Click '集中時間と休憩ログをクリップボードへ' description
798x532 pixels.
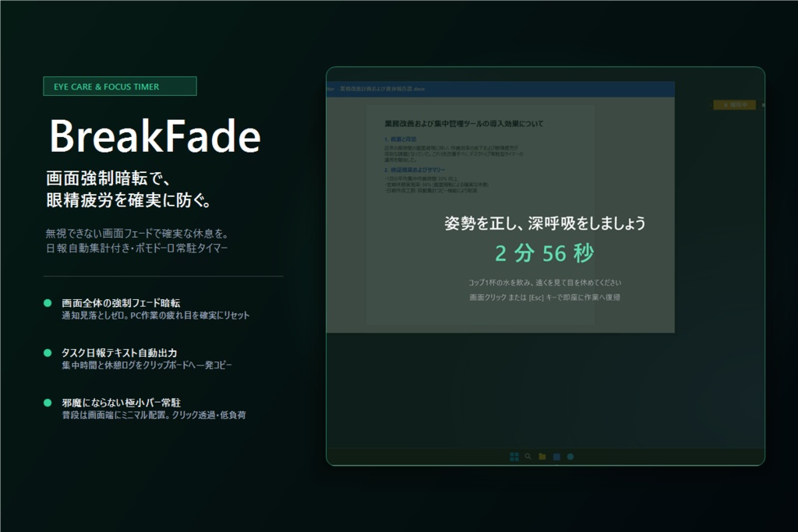tap(147, 365)
